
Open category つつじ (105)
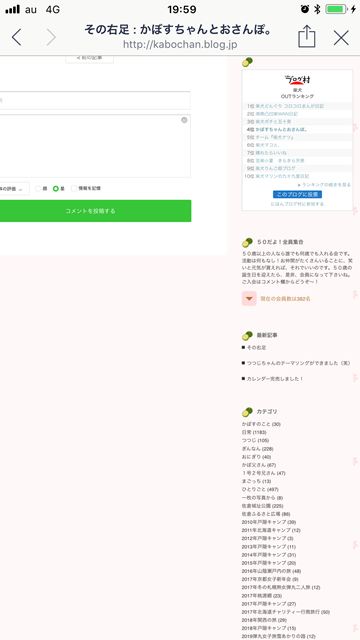coord(255,440)
